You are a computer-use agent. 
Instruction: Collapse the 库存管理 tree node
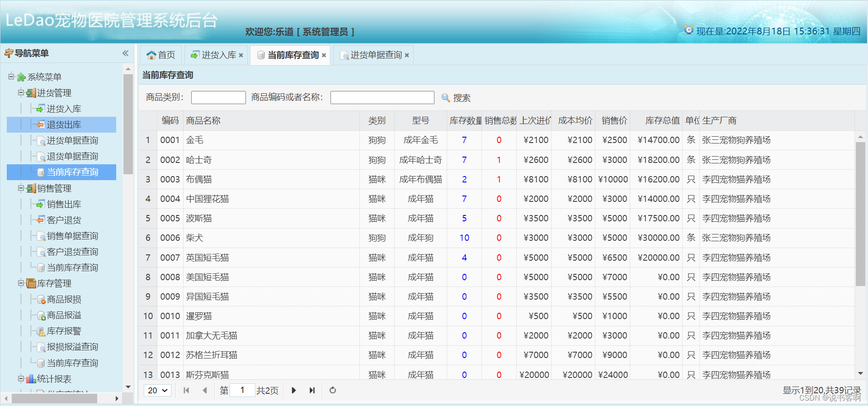click(21, 283)
